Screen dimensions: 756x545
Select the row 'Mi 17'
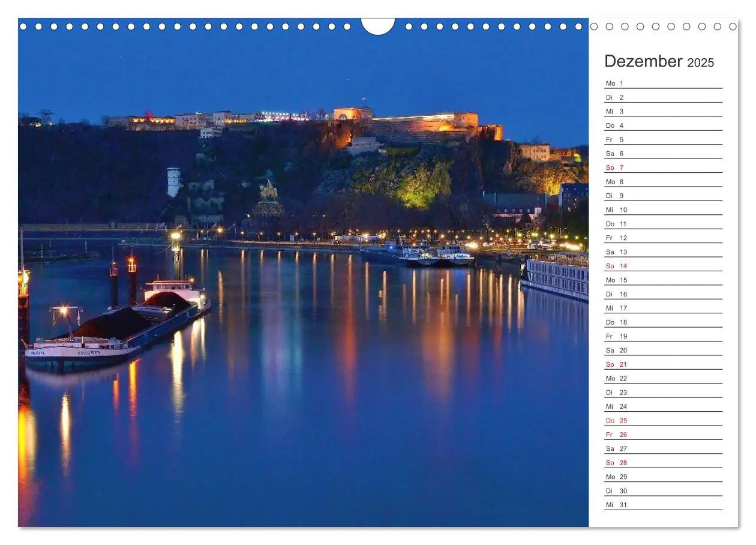tap(664, 308)
